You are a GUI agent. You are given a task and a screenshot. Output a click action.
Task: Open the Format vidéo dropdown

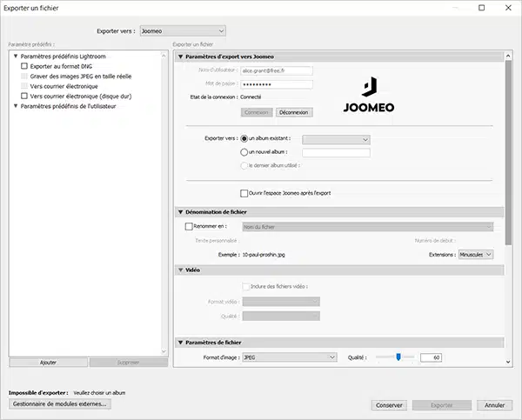tap(281, 302)
